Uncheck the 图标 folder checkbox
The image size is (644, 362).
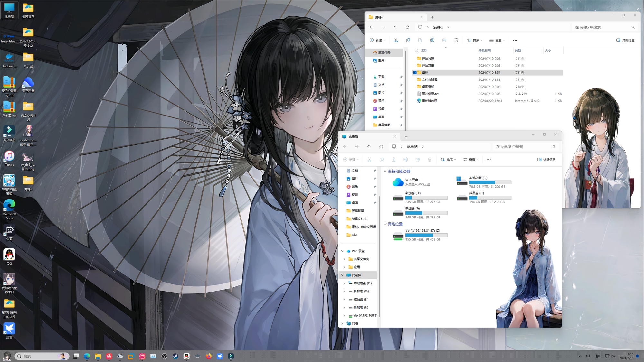[415, 73]
